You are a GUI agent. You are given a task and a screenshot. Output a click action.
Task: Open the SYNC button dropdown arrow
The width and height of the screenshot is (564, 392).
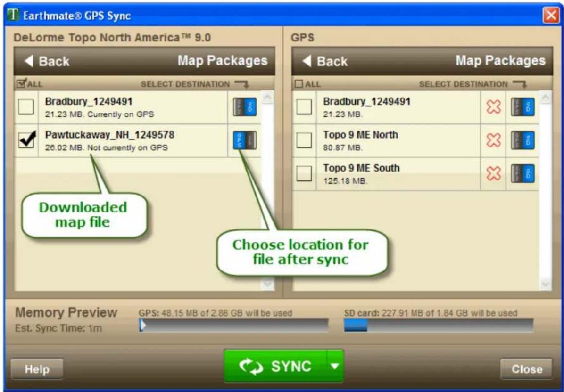[x=335, y=366]
